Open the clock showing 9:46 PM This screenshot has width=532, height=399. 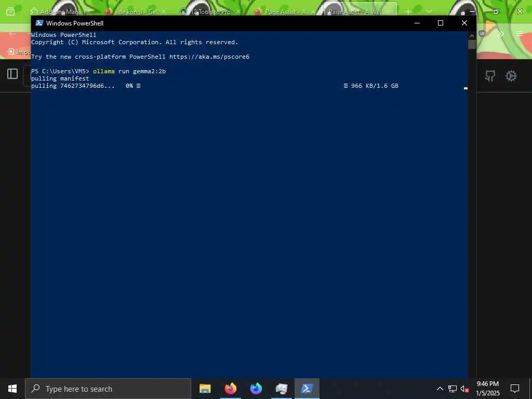pos(488,389)
